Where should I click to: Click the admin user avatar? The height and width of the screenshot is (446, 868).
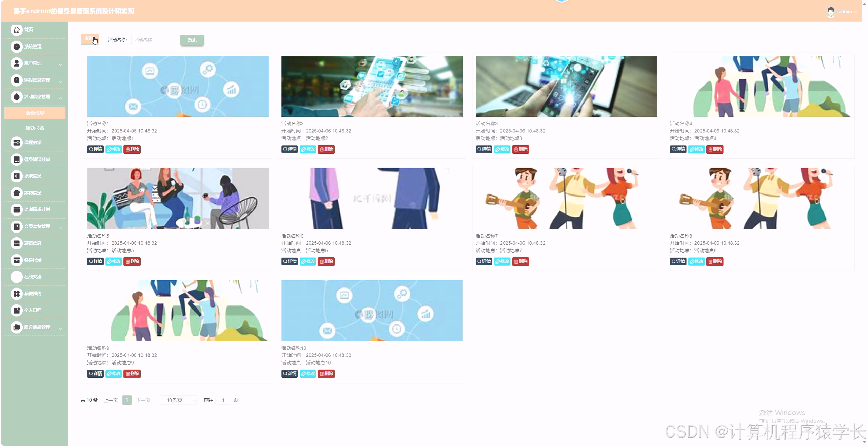click(830, 12)
